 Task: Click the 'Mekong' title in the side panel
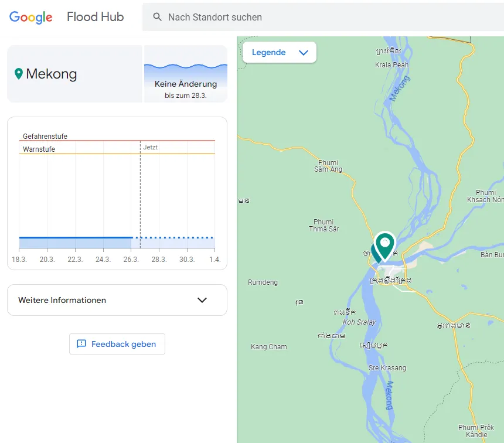coord(52,74)
